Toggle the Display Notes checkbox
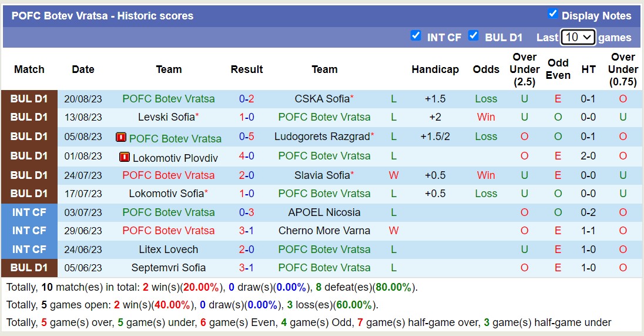 (552, 14)
